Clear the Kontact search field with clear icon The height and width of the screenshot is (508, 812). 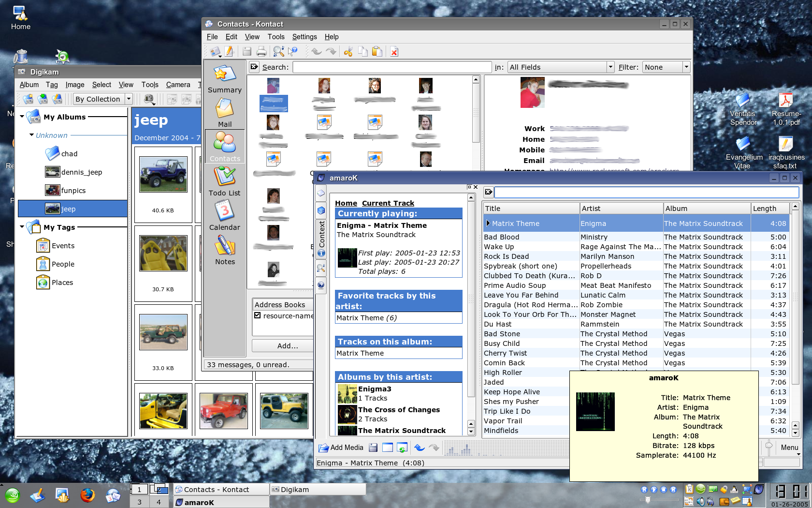click(x=254, y=67)
